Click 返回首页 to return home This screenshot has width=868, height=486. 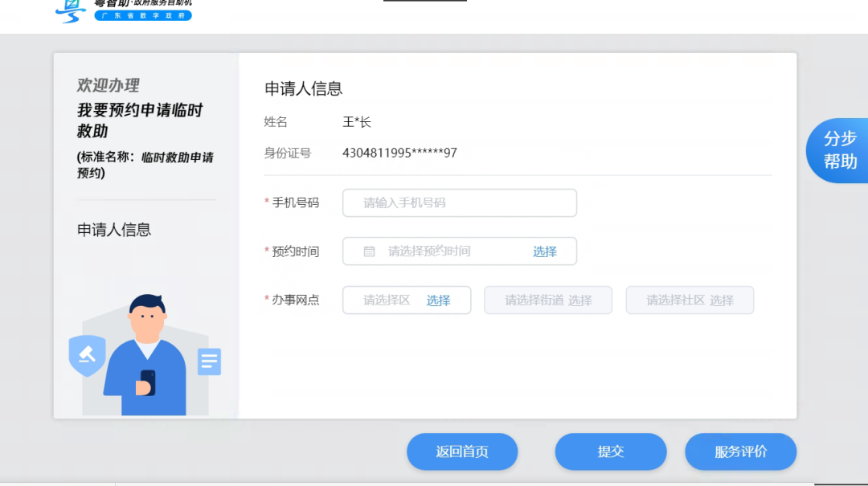pos(462,451)
